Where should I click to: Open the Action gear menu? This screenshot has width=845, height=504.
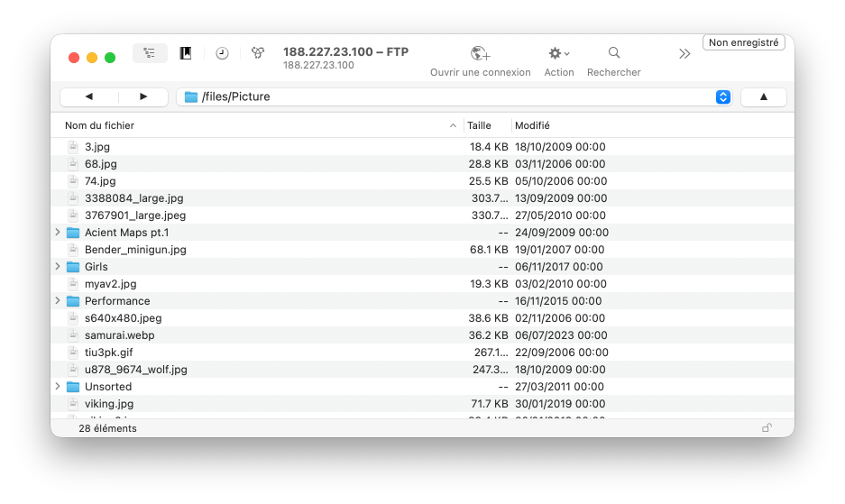[x=559, y=54]
